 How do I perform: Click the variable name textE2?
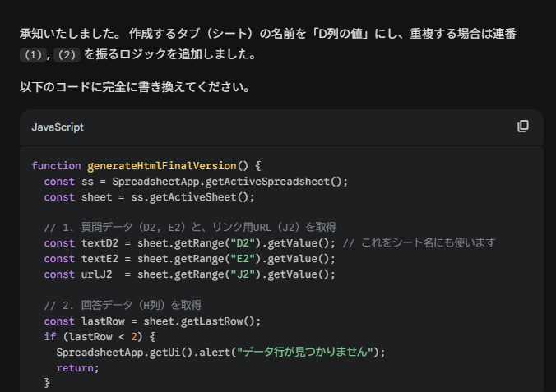click(x=100, y=259)
